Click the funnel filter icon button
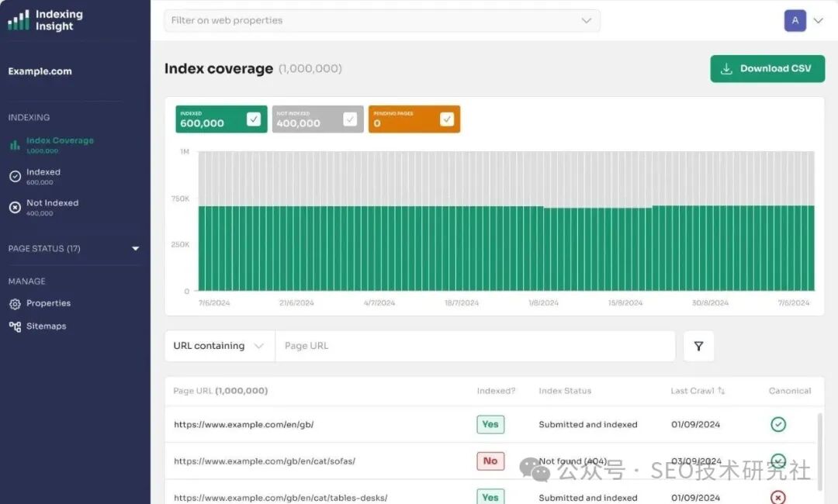This screenshot has width=838, height=504. click(698, 346)
